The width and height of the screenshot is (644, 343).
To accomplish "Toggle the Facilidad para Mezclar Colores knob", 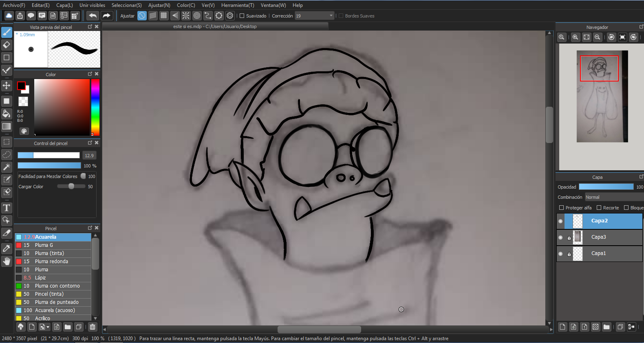I will [83, 176].
